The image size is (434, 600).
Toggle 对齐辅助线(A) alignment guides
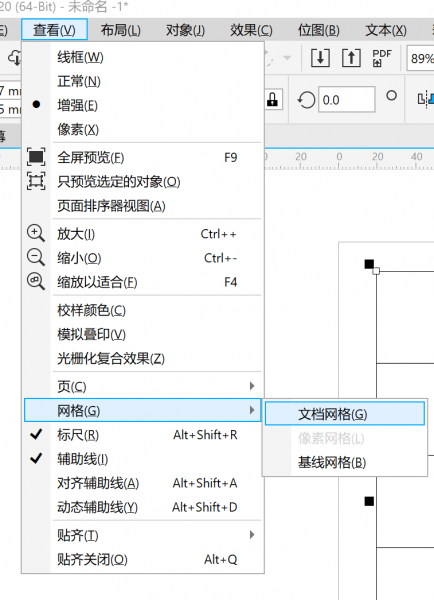[x=143, y=483]
